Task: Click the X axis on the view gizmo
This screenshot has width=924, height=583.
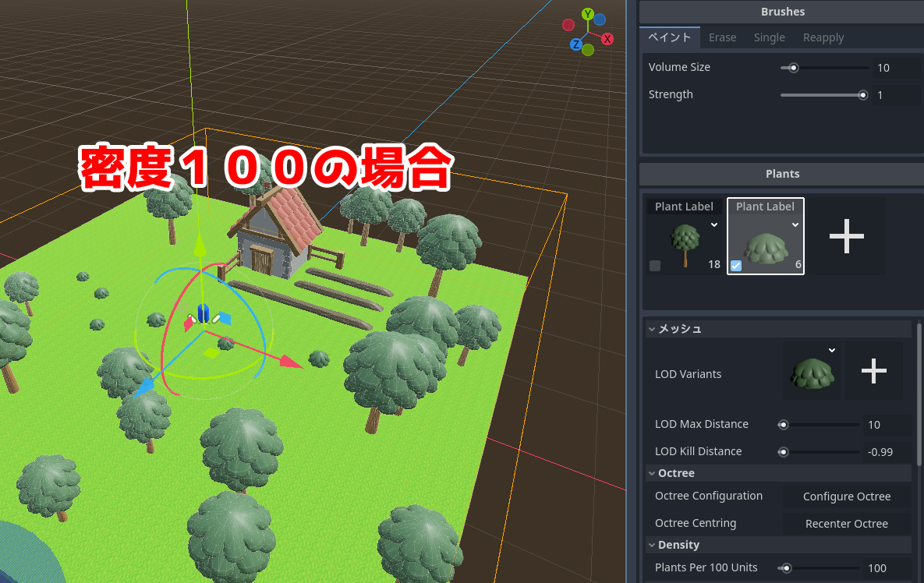Action: tap(607, 39)
